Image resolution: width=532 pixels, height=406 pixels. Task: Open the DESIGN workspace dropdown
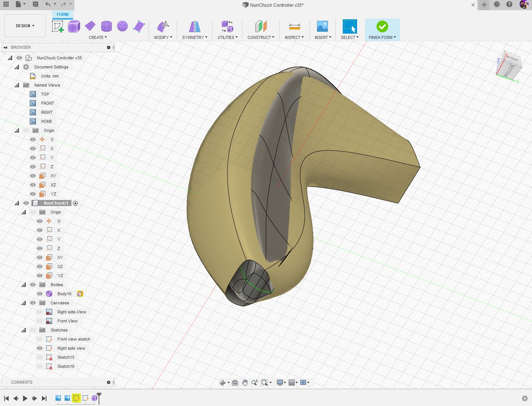point(25,26)
